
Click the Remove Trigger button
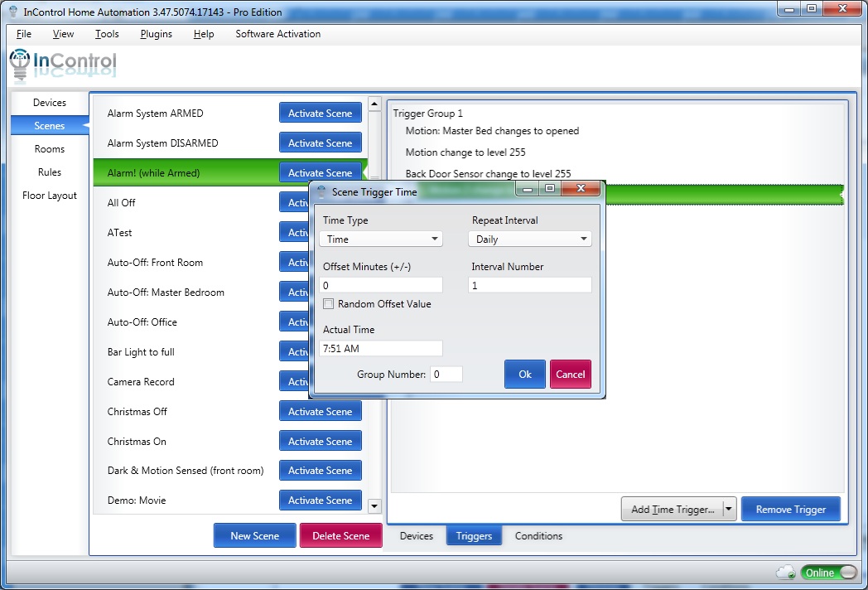coord(790,510)
